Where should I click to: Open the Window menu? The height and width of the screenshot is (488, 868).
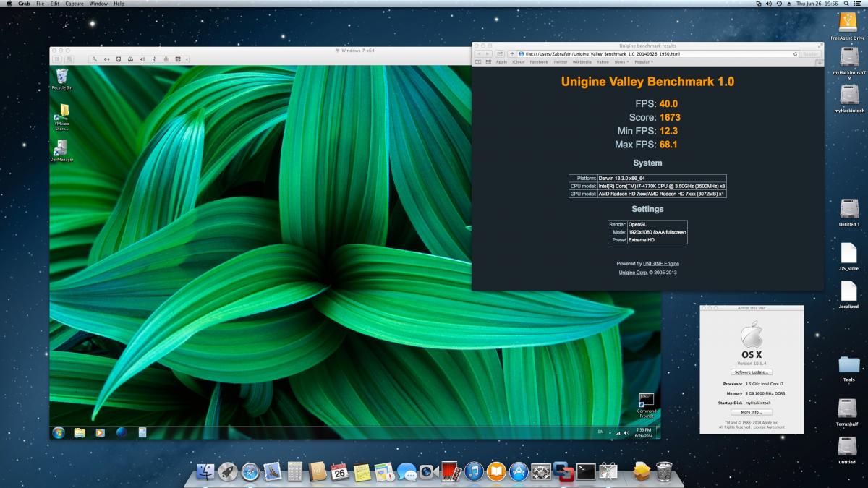pos(99,4)
